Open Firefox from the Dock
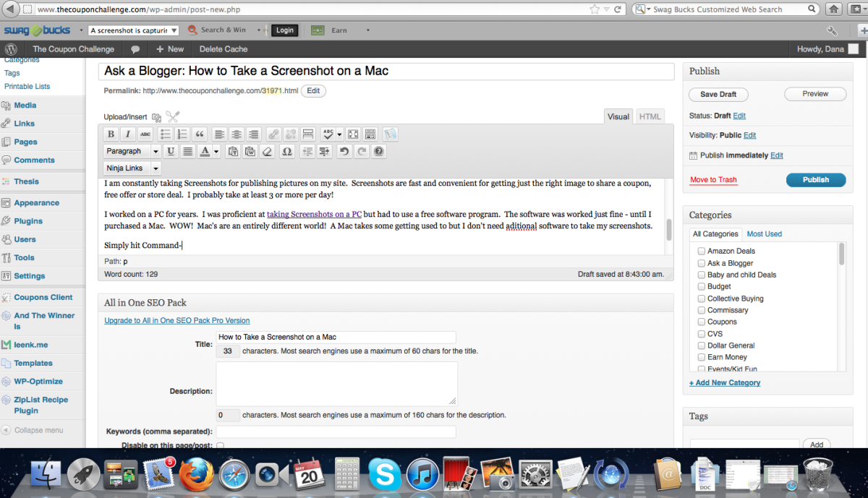Viewport: 868px width, 498px height. (x=196, y=475)
